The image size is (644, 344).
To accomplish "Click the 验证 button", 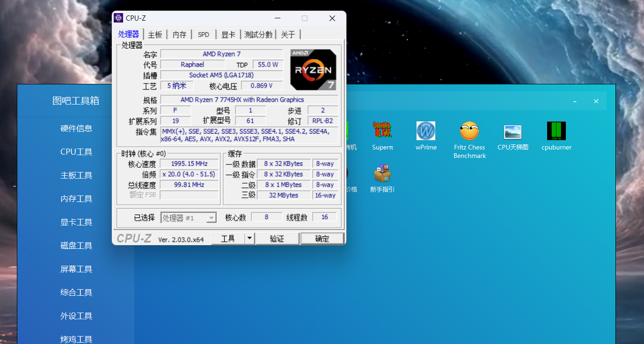I will [277, 239].
